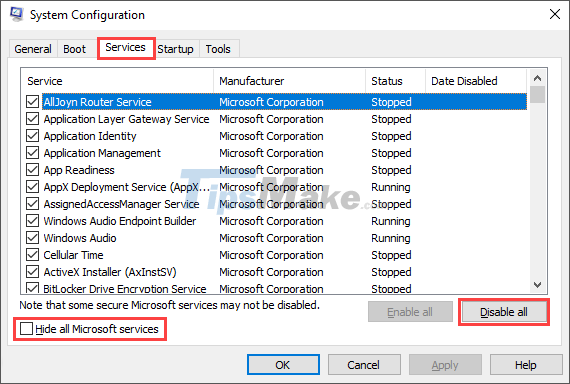Image resolution: width=570 pixels, height=384 pixels.
Task: Open the Boot tab
Action: (x=75, y=49)
